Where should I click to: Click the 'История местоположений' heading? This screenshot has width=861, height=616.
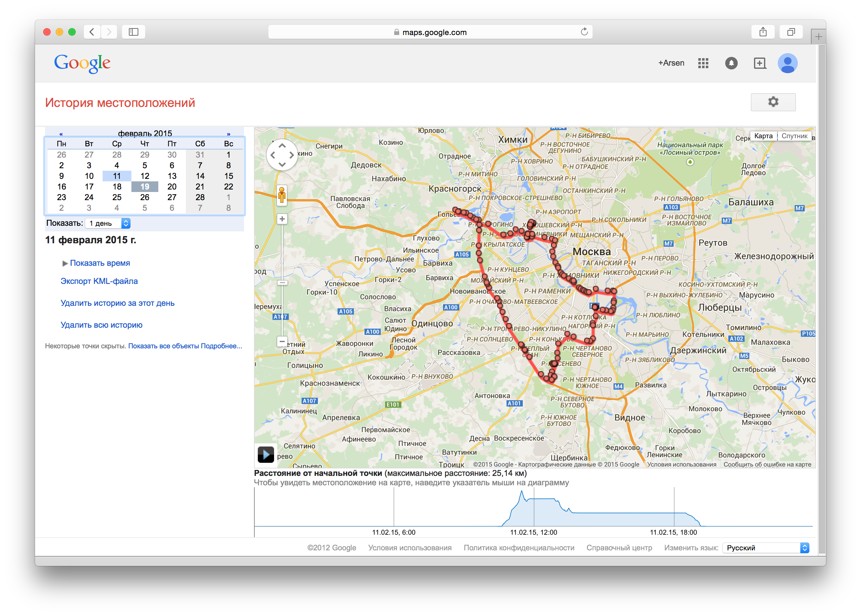[120, 103]
